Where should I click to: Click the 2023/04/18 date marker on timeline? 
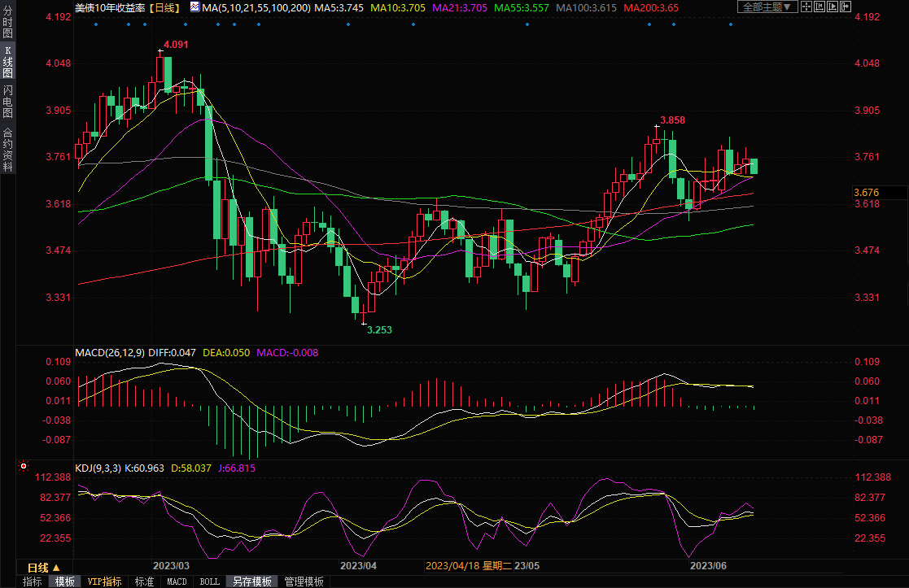click(452, 565)
